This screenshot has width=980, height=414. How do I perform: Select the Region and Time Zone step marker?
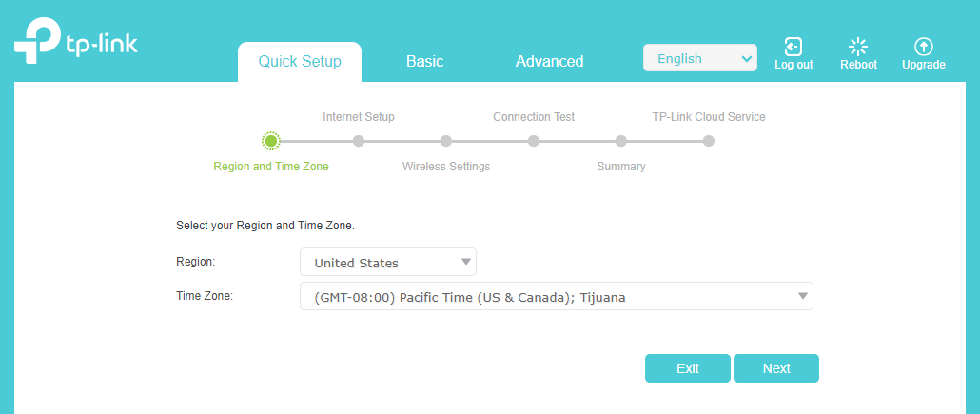271,141
